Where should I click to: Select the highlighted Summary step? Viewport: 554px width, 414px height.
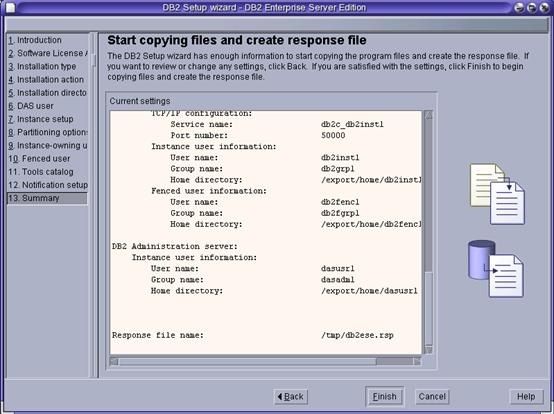47,198
